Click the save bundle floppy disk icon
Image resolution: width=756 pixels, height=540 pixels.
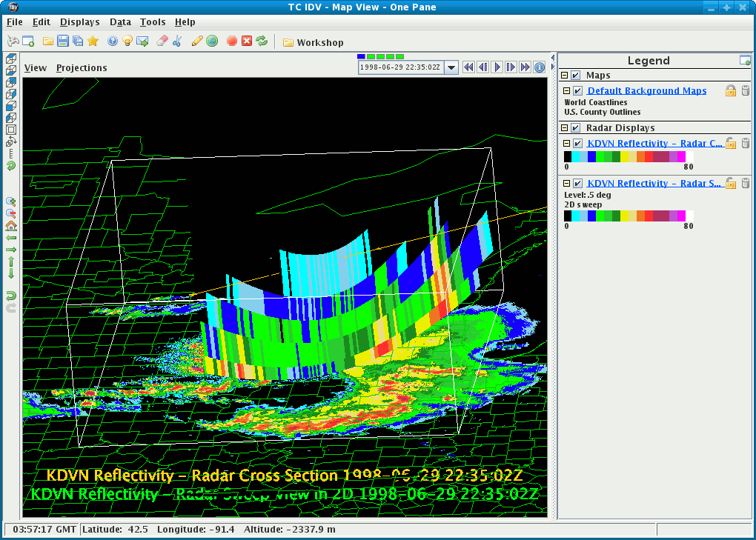63,41
